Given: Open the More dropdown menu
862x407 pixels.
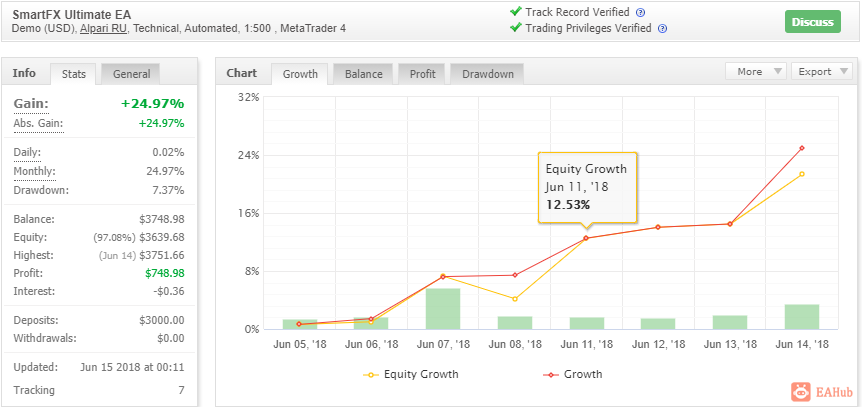Looking at the screenshot, I should 756,72.
